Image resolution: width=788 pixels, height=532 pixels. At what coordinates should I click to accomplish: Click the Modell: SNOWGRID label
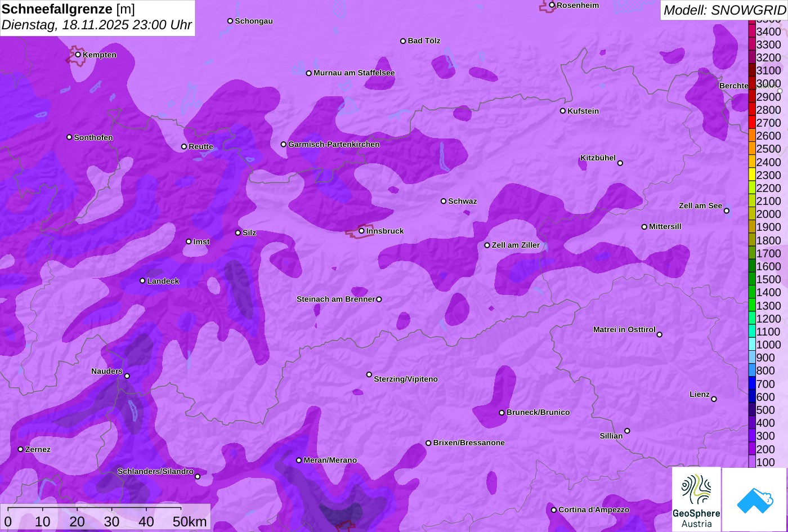724,10
